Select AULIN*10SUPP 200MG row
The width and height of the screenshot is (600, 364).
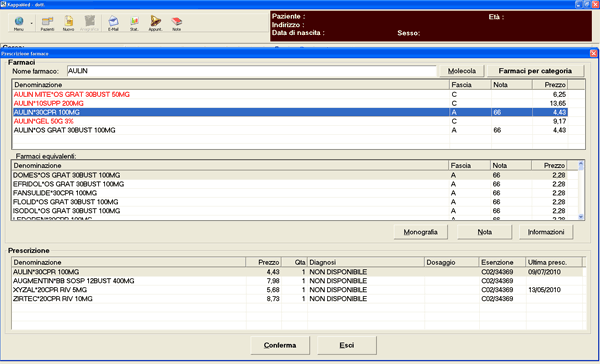(x=290, y=103)
